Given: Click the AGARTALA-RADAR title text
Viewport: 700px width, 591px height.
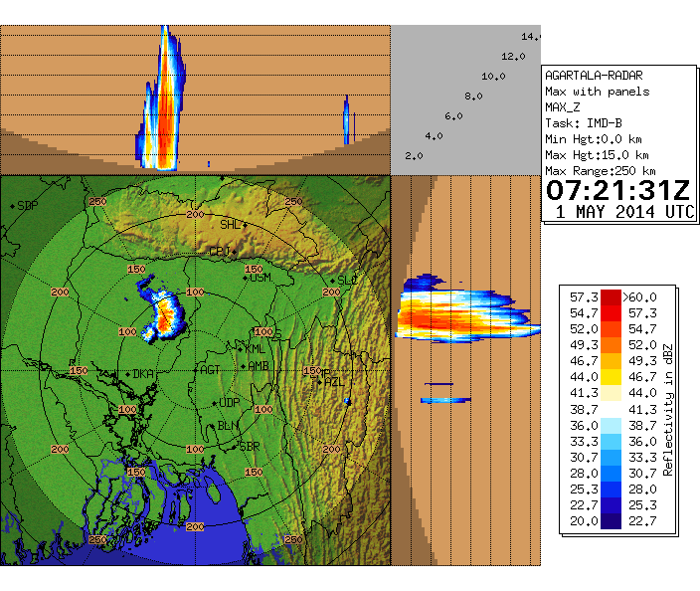Looking at the screenshot, I should 594,76.
